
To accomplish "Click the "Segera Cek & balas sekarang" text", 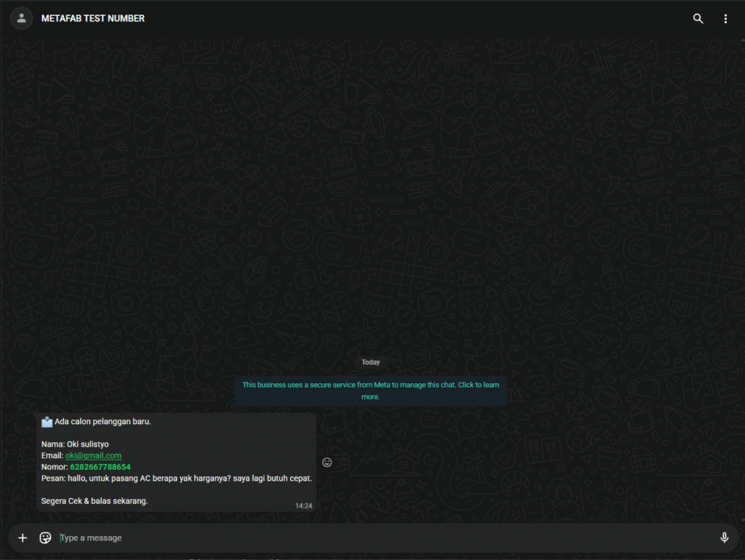I will 95,500.
